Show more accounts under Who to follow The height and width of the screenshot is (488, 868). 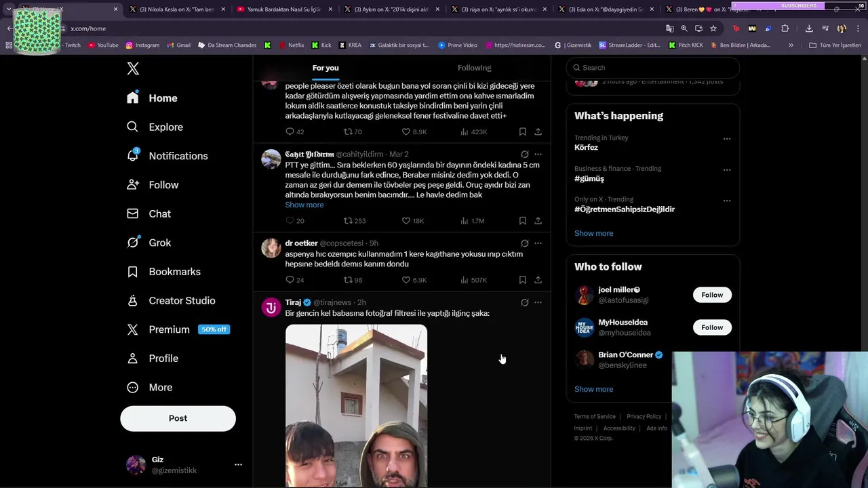593,389
